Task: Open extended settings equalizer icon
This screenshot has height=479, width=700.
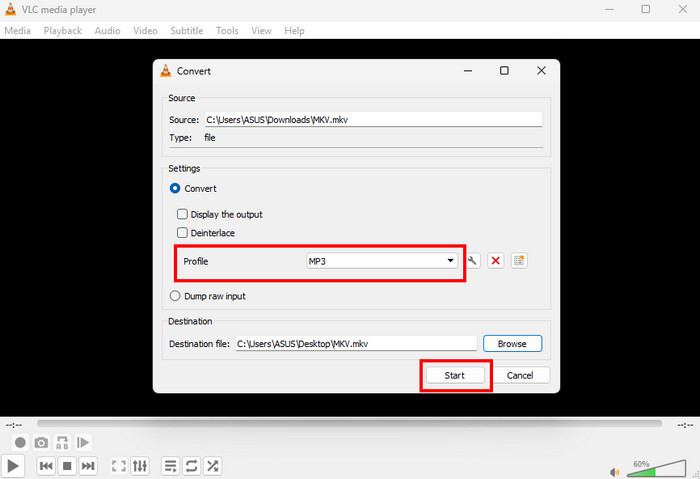Action: point(140,467)
